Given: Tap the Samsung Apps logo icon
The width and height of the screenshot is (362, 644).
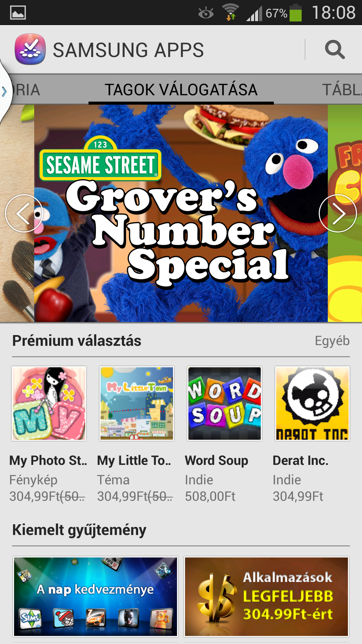Looking at the screenshot, I should coord(30,49).
